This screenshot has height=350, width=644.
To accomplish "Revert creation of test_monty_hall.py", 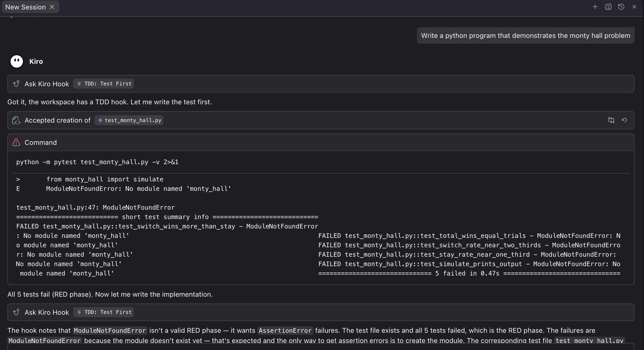I will [624, 120].
